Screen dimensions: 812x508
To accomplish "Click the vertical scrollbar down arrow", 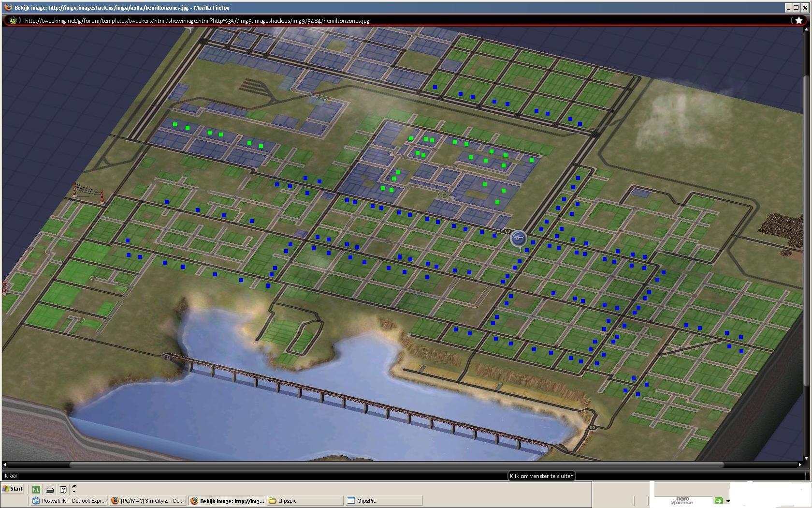I will [x=806, y=458].
